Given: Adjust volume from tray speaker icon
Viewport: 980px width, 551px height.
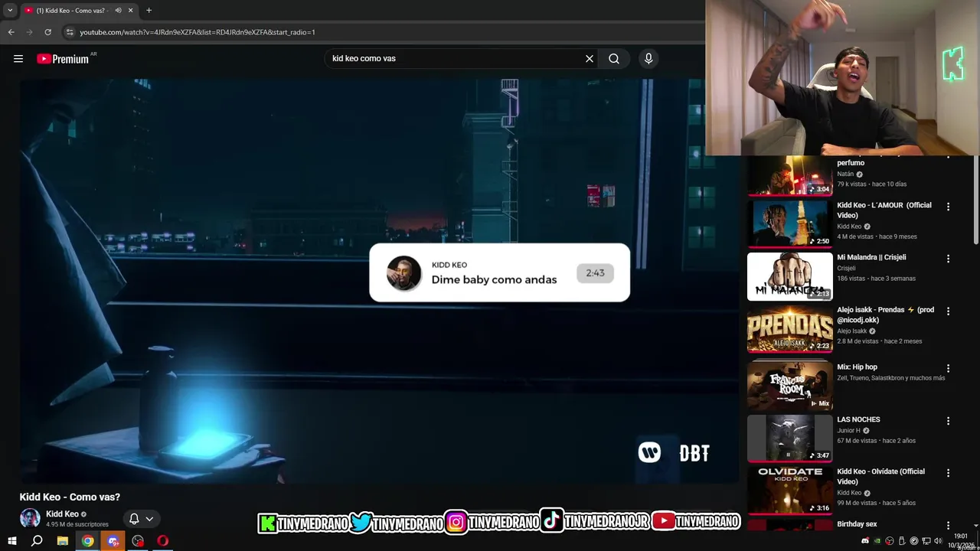Looking at the screenshot, I should pos(938,541).
